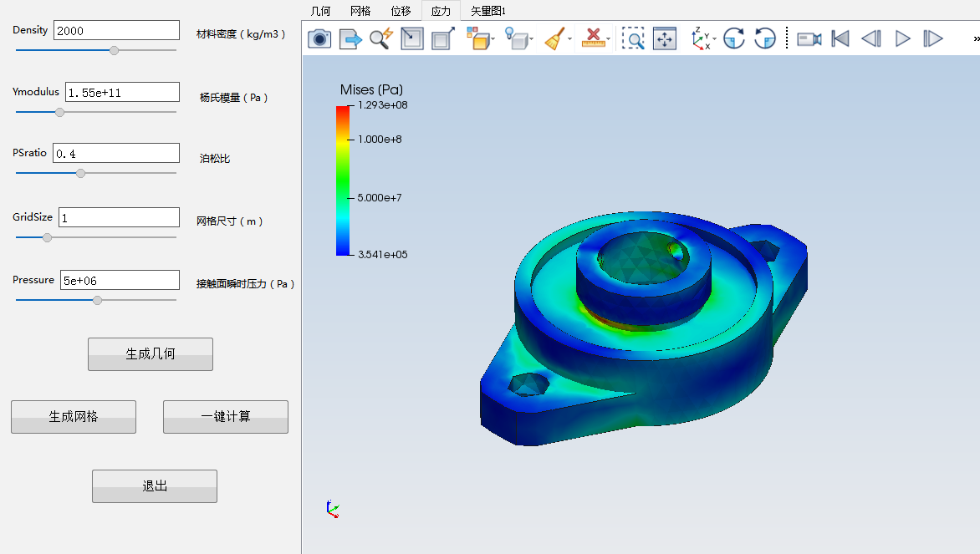Open the ruler measurement dropdown arrow

(x=609, y=39)
